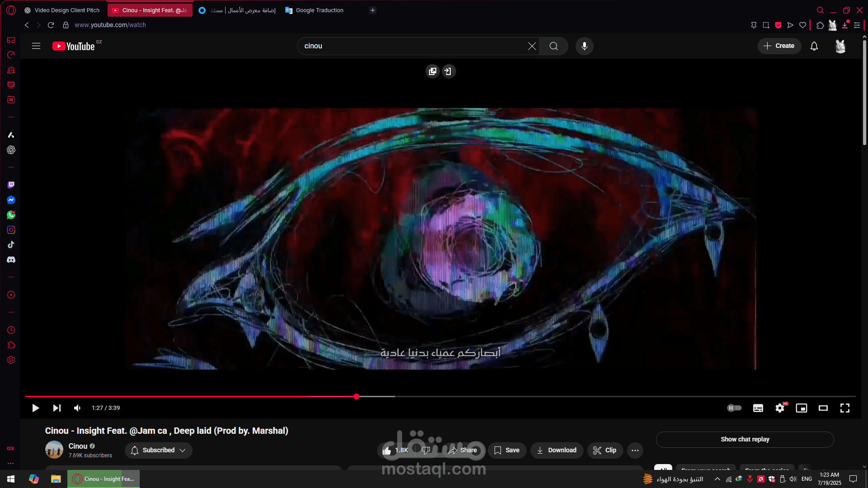868x488 pixels.
Task: Save the video to a playlist
Action: (507, 450)
